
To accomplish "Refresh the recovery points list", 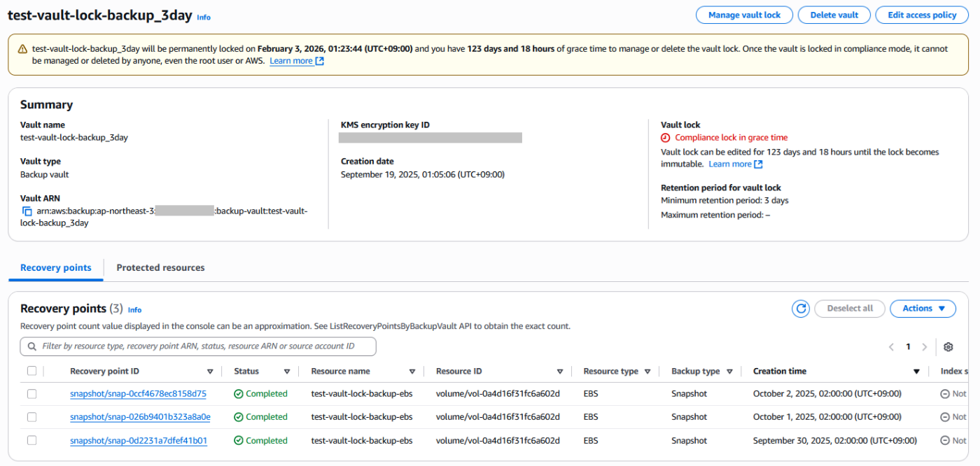I will coord(801,309).
